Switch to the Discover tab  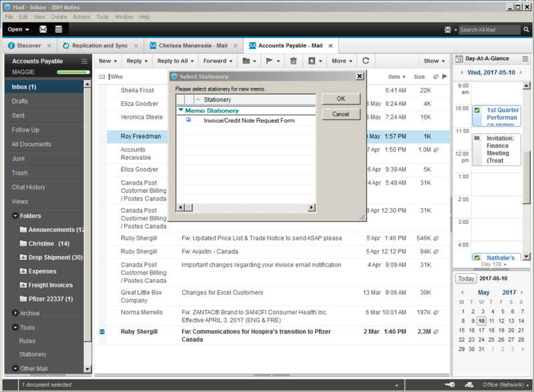click(29, 45)
